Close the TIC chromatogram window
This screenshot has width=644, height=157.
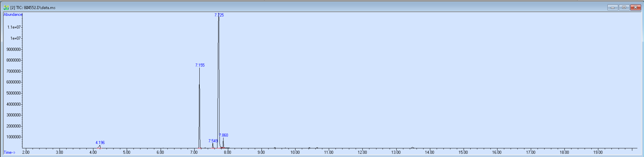[x=636, y=7]
